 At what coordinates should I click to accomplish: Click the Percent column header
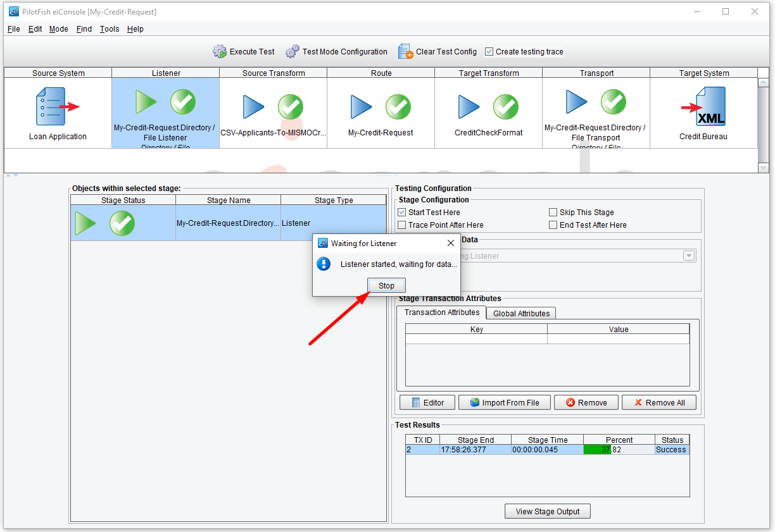click(619, 440)
